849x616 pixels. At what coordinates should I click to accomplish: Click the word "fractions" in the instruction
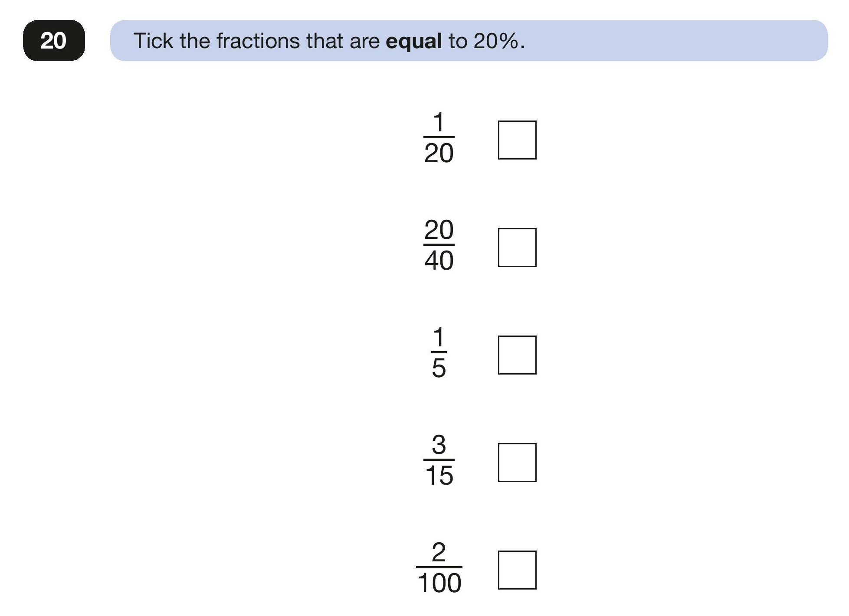(x=258, y=41)
